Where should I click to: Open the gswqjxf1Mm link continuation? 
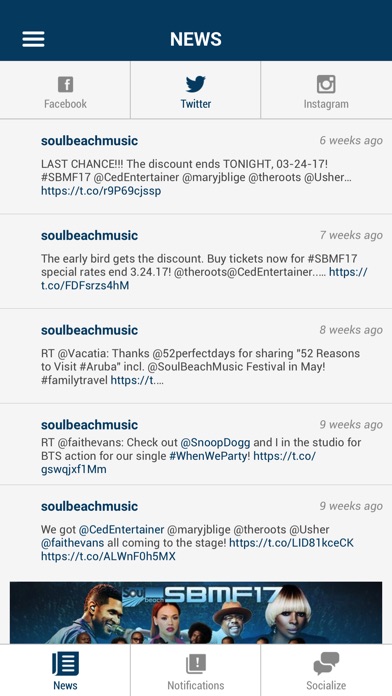point(74,470)
